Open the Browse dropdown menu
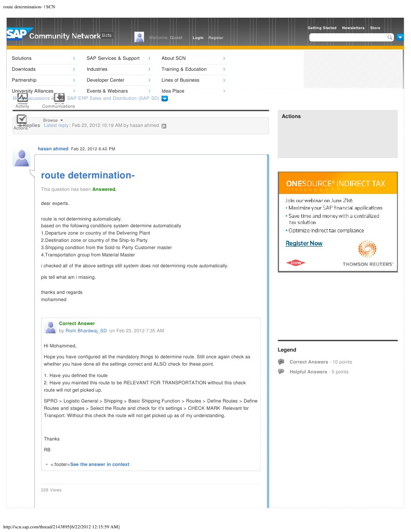 click(53, 120)
